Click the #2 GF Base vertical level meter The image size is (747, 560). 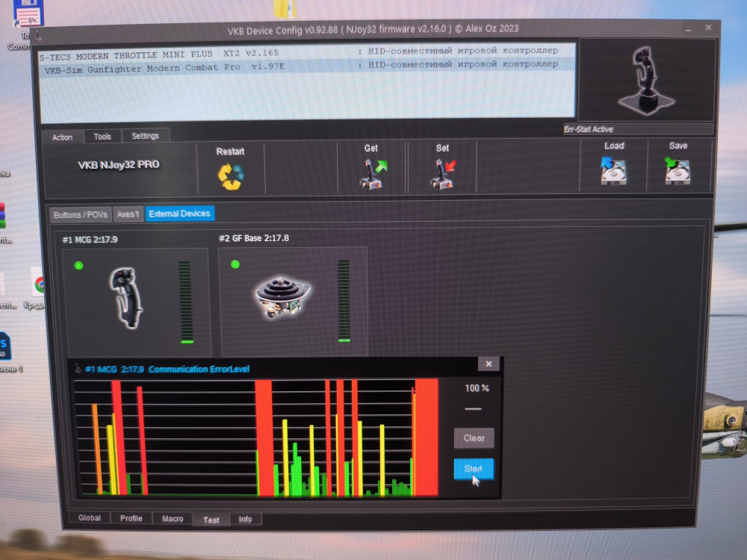[344, 300]
